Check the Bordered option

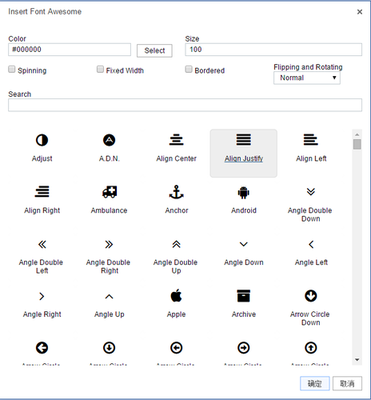point(189,69)
